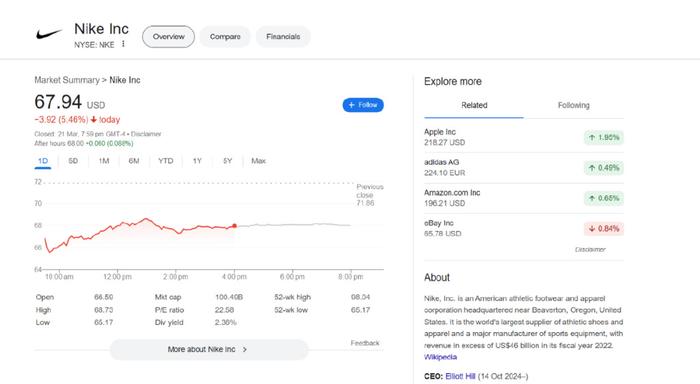This screenshot has height=384, width=700.
Task: Select the 5D chart range
Action: [73, 161]
